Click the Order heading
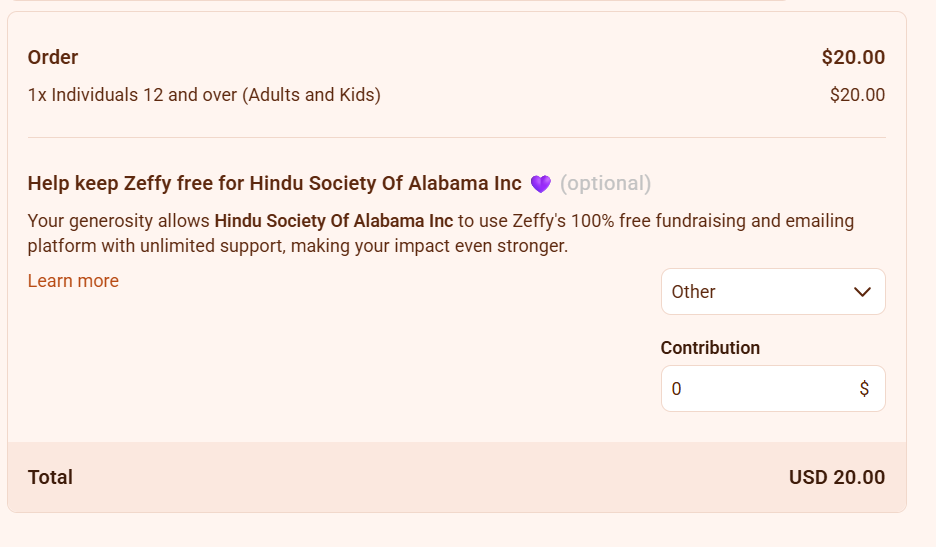Viewport: 936px width, 547px height. click(x=53, y=57)
